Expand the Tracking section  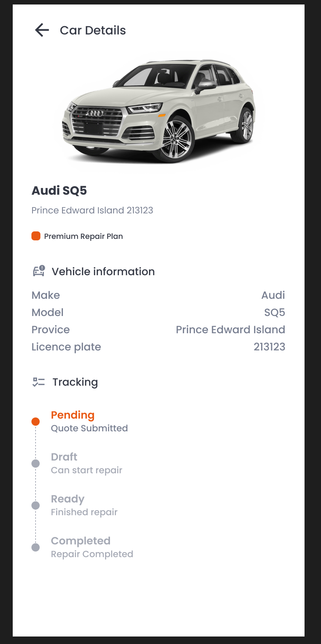[x=75, y=382]
